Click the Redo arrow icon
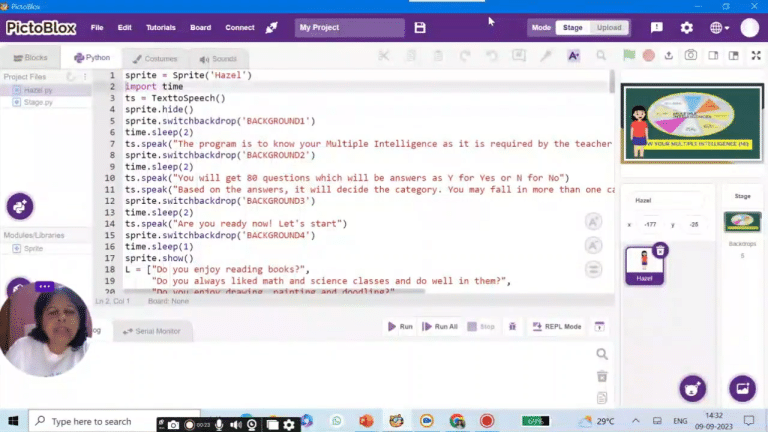 tap(465, 56)
